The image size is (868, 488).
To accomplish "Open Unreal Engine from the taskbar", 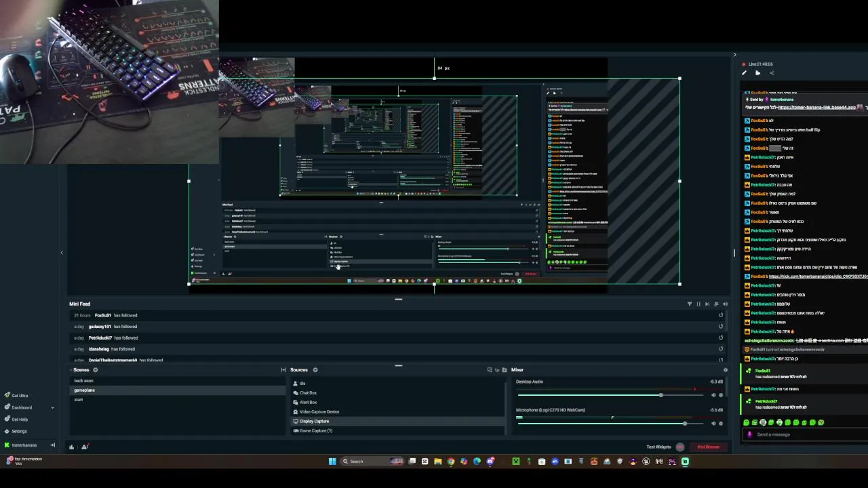I will coord(646,462).
